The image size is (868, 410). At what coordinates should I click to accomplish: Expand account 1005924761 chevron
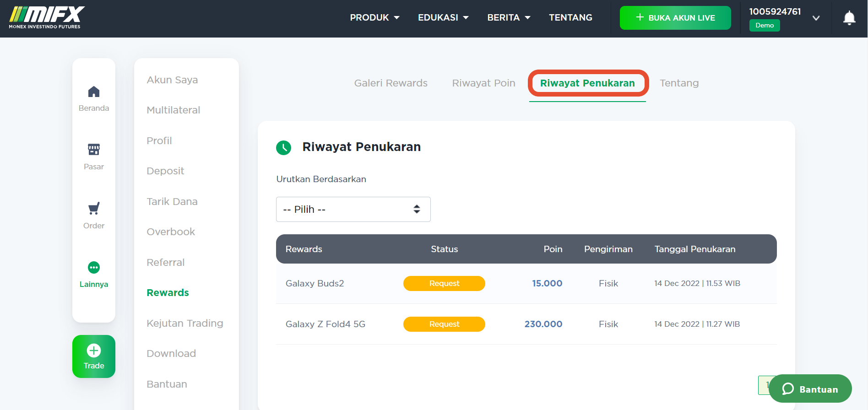pyautogui.click(x=816, y=18)
